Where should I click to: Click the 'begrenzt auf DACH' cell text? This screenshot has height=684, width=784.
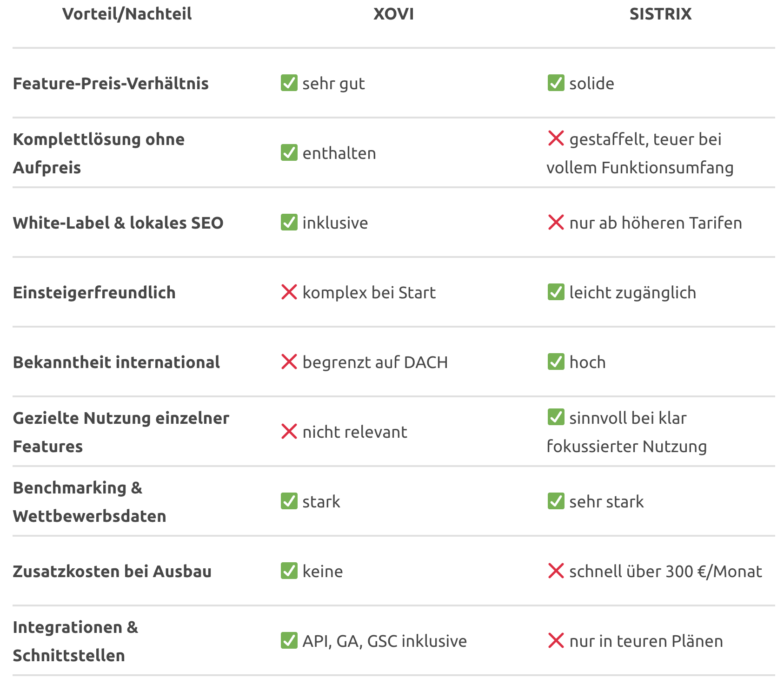(x=375, y=362)
